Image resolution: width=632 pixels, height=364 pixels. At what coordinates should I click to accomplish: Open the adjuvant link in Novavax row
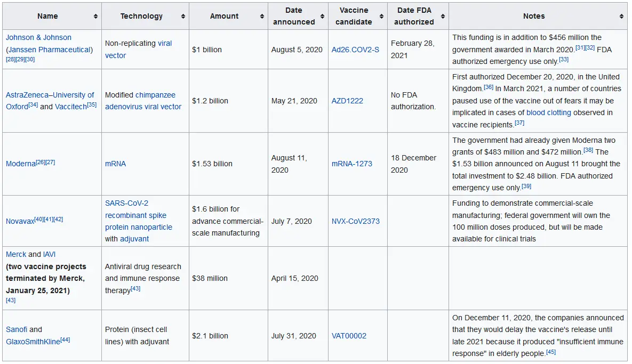click(134, 239)
